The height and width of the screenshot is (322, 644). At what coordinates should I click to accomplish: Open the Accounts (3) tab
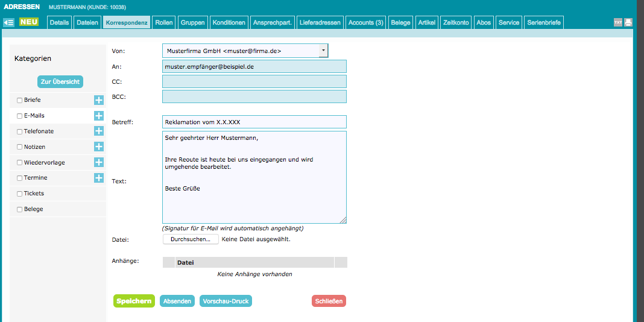[x=365, y=22]
